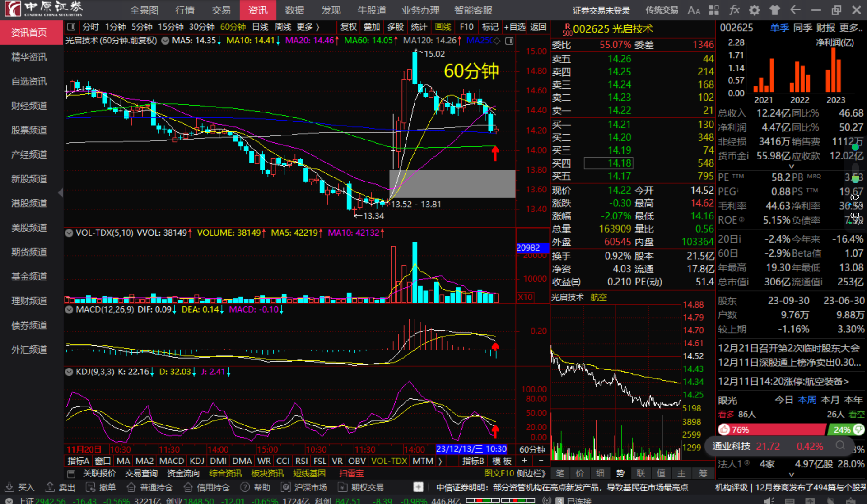Click the red 76% bullish sentiment bar
This screenshot has height=504, width=867.
(x=772, y=429)
